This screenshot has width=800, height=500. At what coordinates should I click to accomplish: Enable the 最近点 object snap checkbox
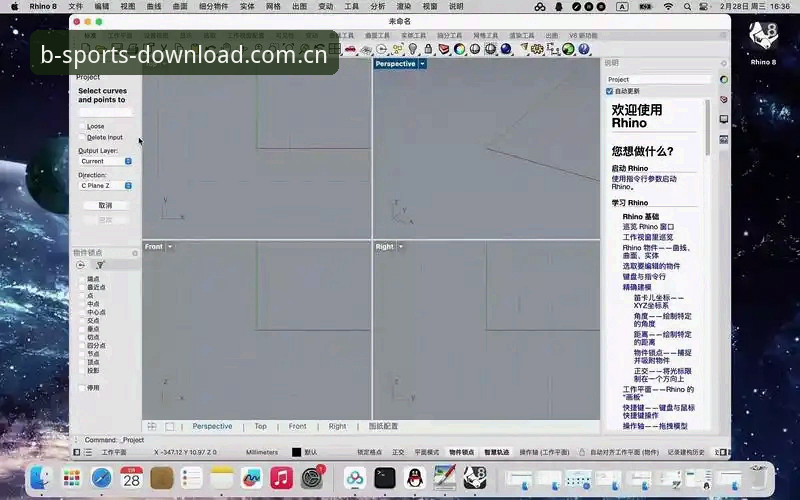(82, 287)
